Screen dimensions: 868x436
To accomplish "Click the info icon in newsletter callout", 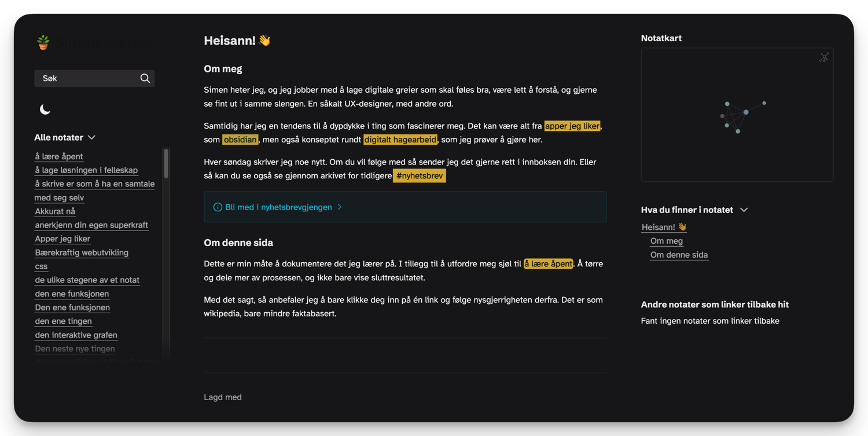I will [x=218, y=207].
